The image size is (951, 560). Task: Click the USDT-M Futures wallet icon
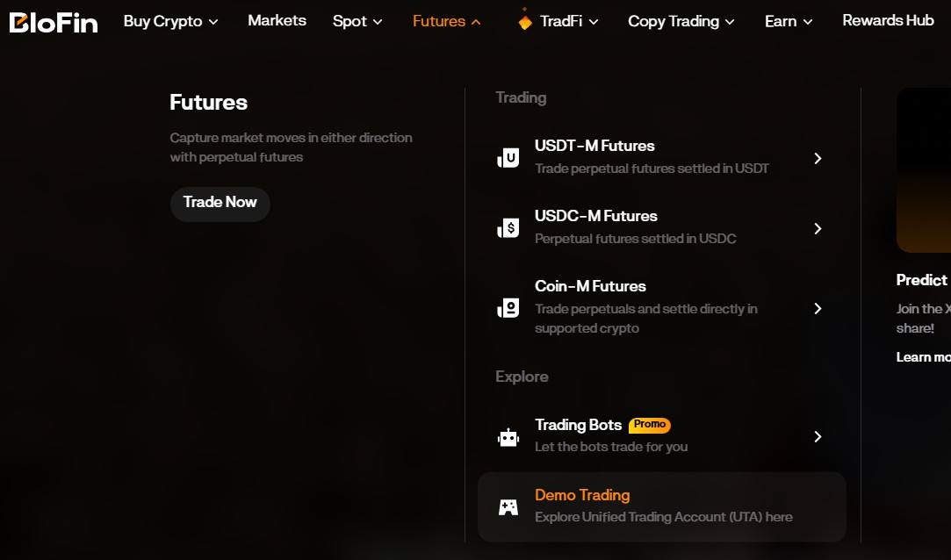click(x=508, y=158)
